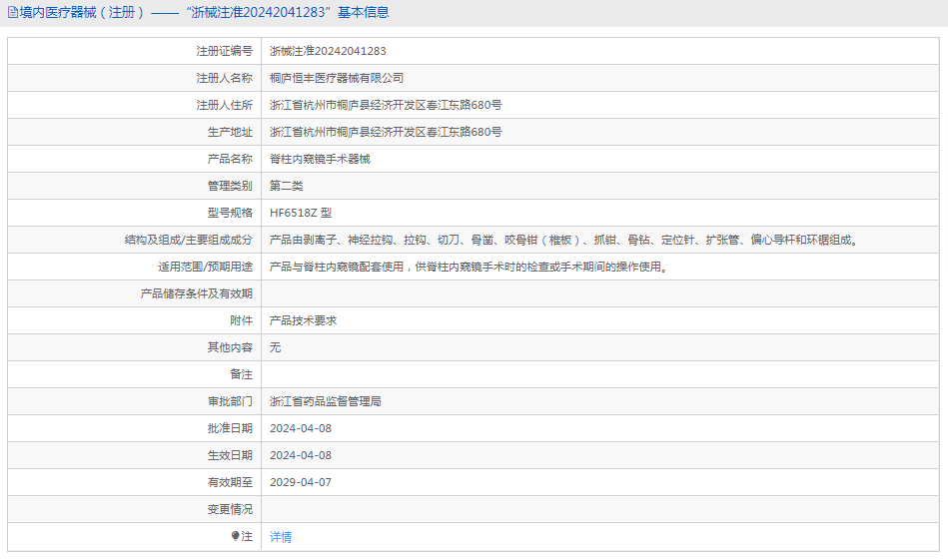
Task: Open the 详情 link
Action: (281, 536)
